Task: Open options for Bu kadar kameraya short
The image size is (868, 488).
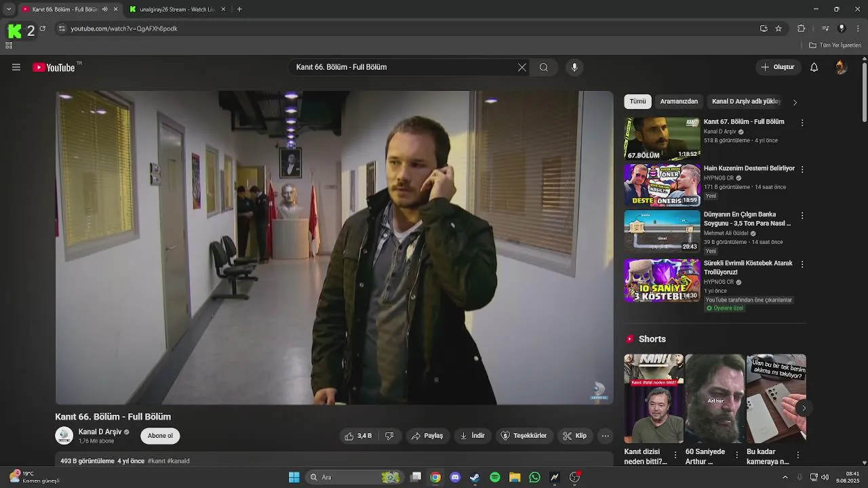Action: 797,455
